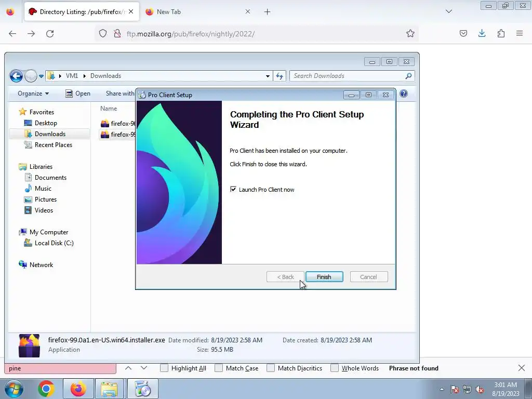Go to next find match
The height and width of the screenshot is (399, 532).
(144, 368)
